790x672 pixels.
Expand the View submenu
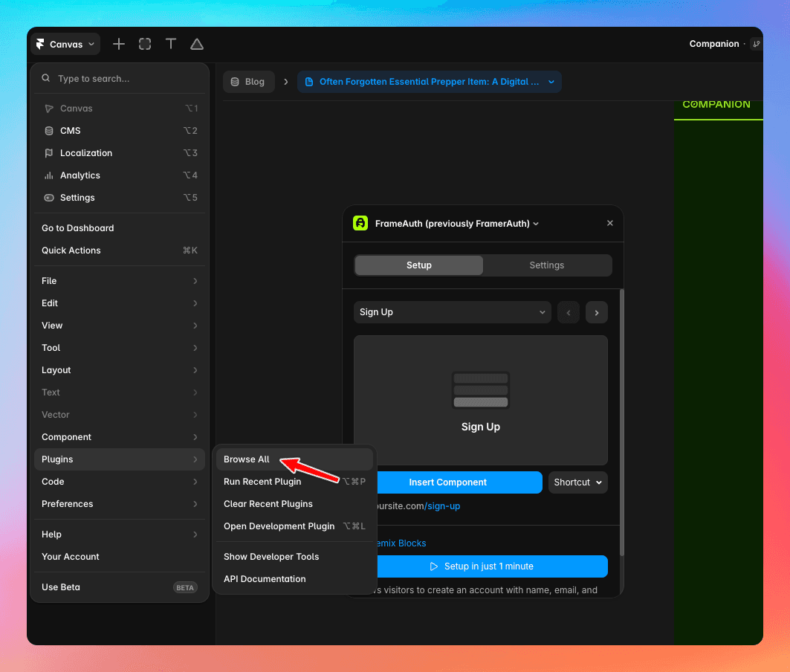click(120, 325)
